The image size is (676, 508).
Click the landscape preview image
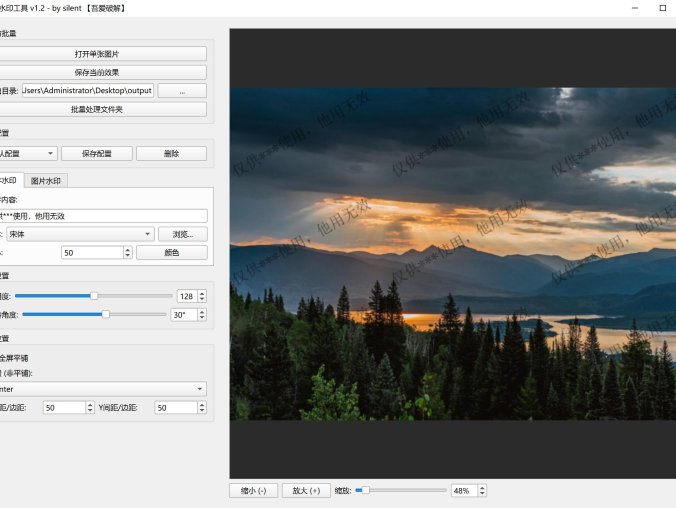tap(453, 254)
